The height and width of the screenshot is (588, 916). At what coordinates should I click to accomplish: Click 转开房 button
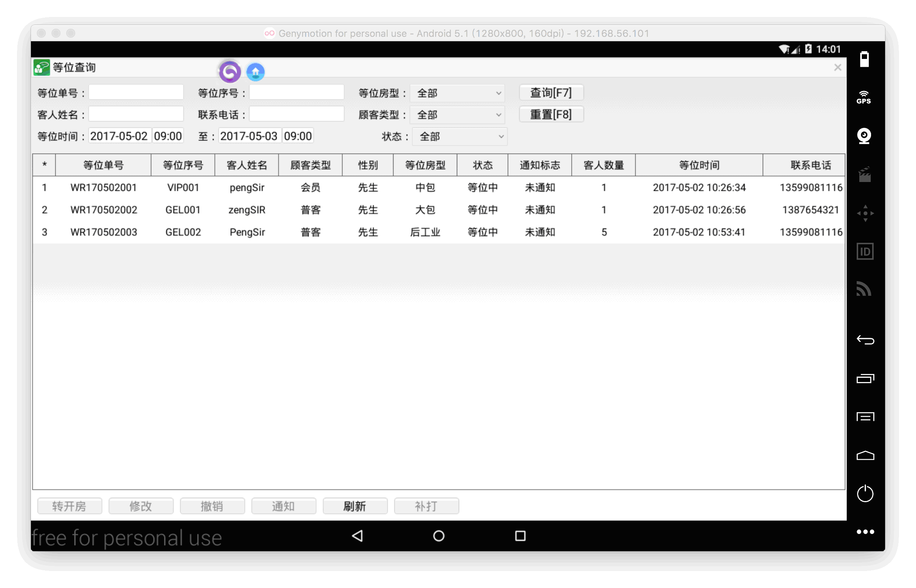pyautogui.click(x=70, y=506)
